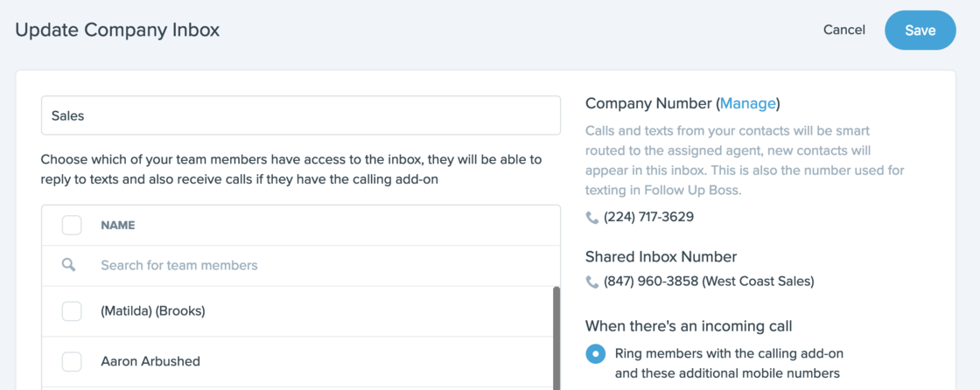Toggle the select-all checkbox beside NAME
Screen dimensions: 980x390
(72, 225)
